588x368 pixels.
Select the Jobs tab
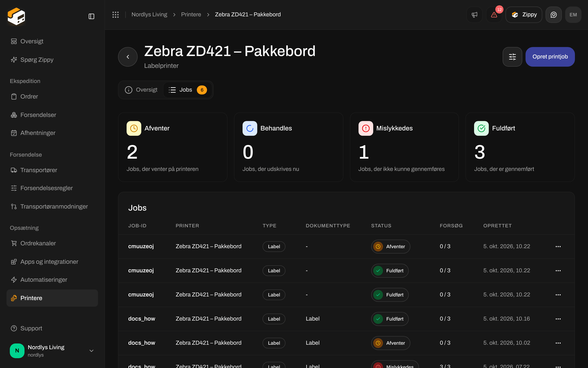(188, 90)
